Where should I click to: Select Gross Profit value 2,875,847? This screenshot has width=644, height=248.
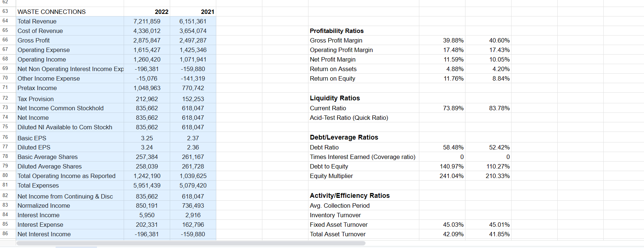tap(147, 40)
